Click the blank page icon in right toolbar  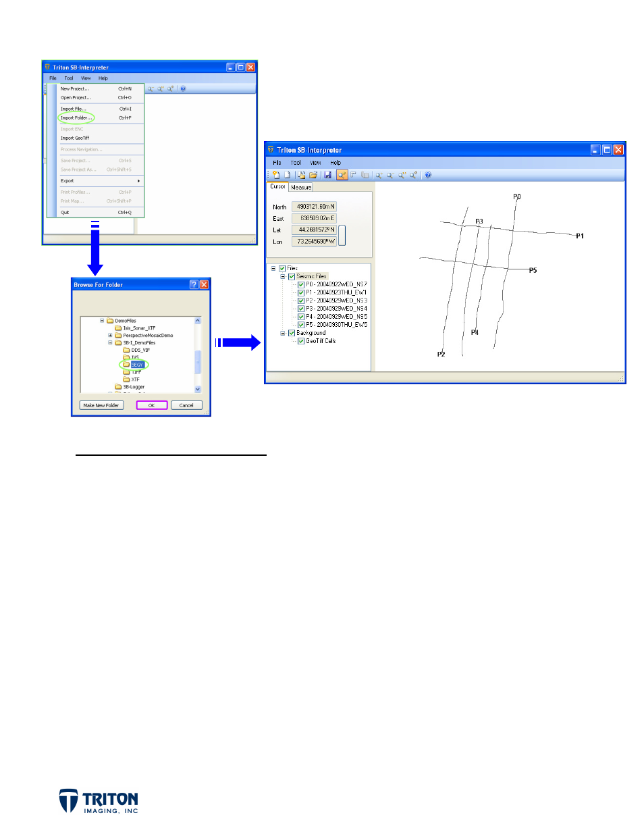(287, 175)
